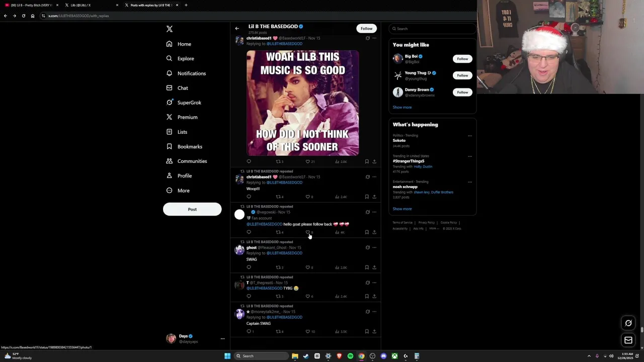Show more trends under What's happening
Image resolution: width=644 pixels, height=362 pixels.
[402, 209]
